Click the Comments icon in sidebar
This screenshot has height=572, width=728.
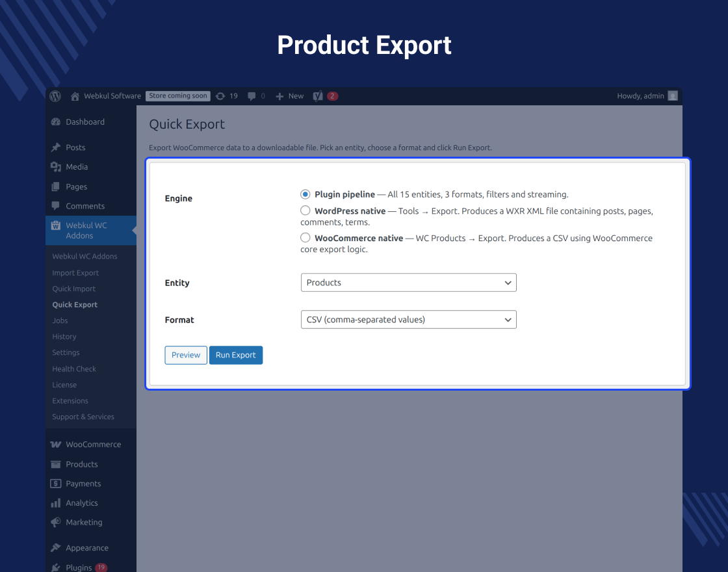tap(56, 205)
